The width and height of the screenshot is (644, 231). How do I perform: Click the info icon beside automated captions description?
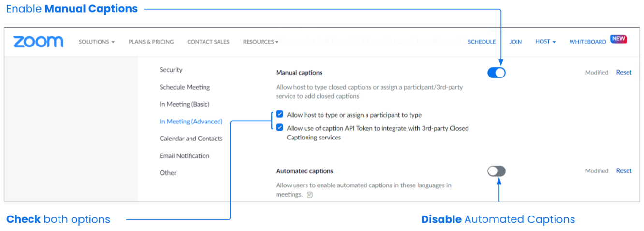pyautogui.click(x=310, y=195)
